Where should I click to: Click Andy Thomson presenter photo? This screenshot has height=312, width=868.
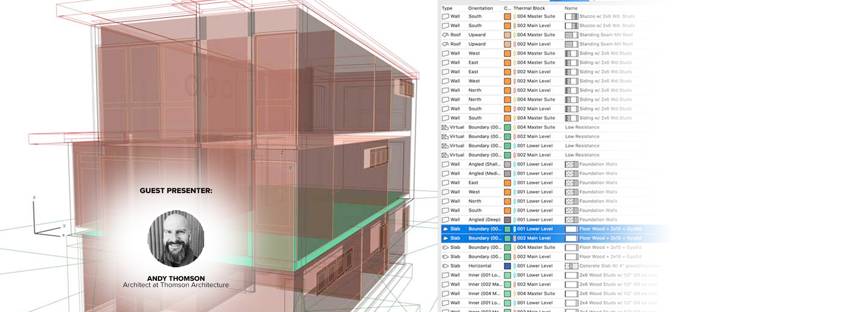(x=176, y=239)
